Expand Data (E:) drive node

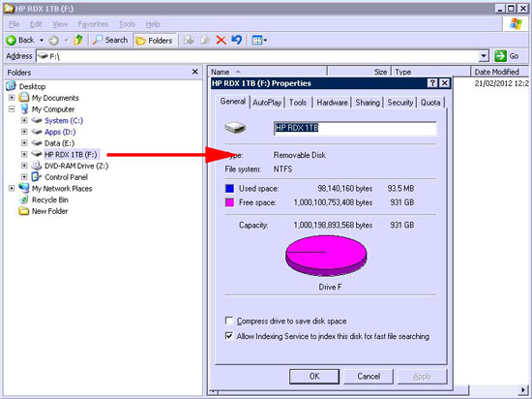click(x=24, y=143)
